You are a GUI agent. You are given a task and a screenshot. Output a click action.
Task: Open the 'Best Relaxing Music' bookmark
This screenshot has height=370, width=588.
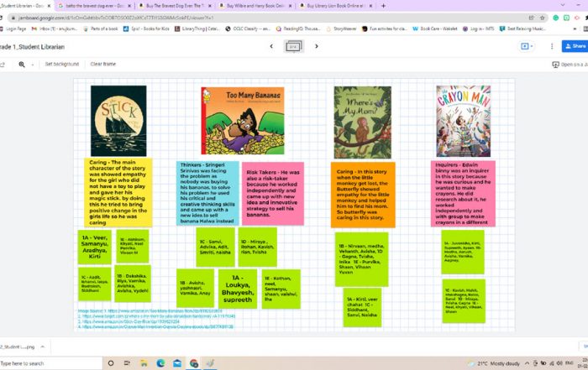pyautogui.click(x=522, y=29)
